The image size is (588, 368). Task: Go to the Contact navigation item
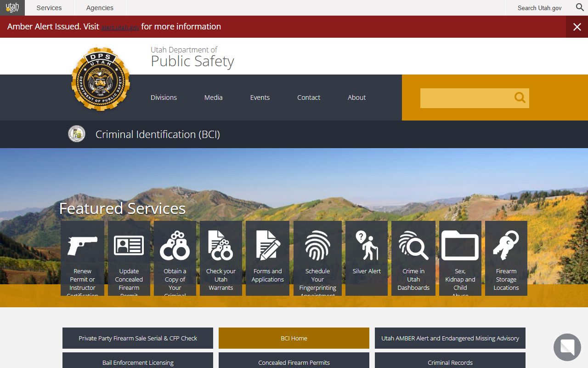(309, 98)
